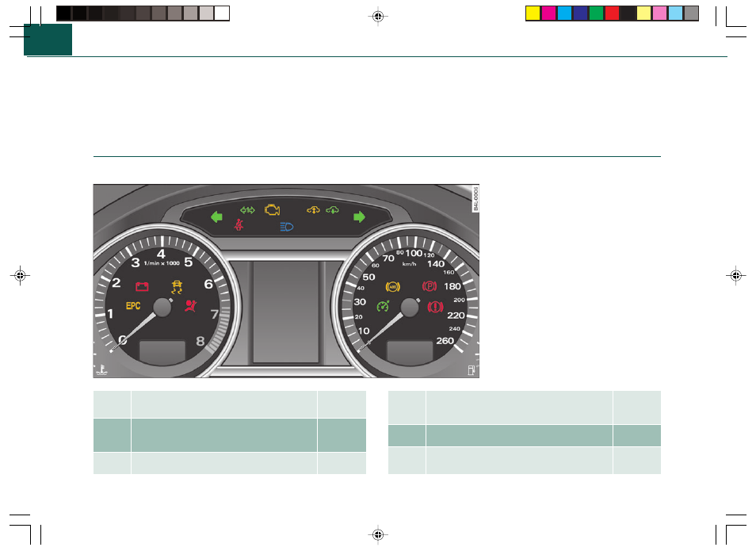Select the green trailer turn signal indicator
This screenshot has width=756, height=551.
247,210
